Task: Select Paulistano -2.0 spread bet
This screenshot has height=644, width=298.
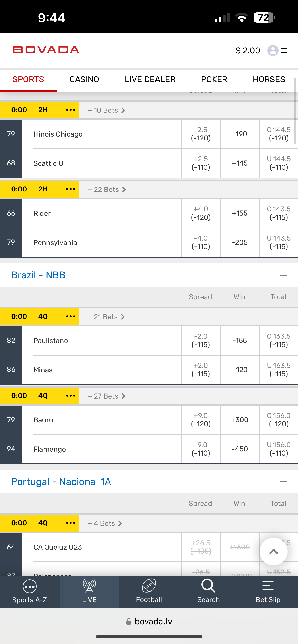Action: 201,341
